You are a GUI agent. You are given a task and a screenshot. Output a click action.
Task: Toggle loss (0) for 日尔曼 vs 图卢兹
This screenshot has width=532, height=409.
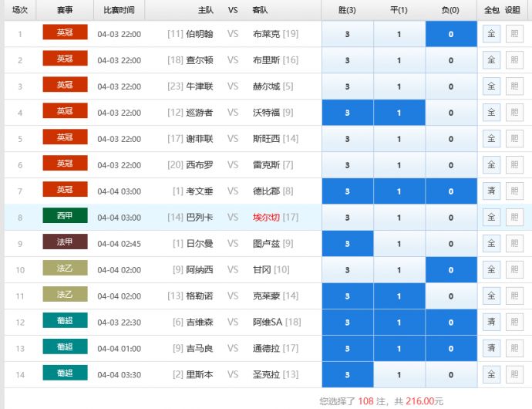(x=451, y=244)
